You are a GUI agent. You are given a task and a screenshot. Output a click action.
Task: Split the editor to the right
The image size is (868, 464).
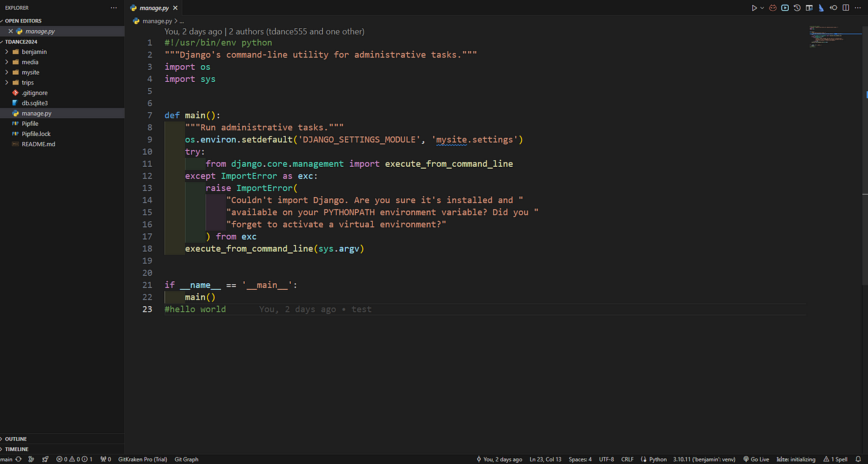tap(846, 8)
